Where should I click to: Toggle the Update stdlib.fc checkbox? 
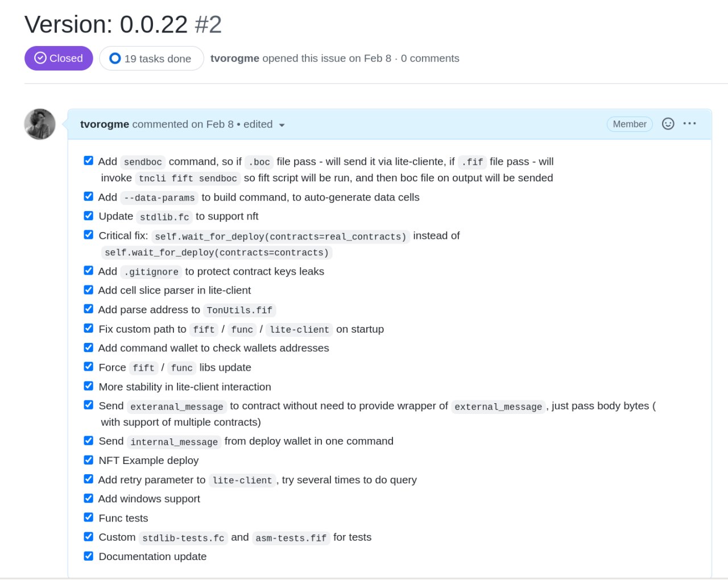point(89,216)
